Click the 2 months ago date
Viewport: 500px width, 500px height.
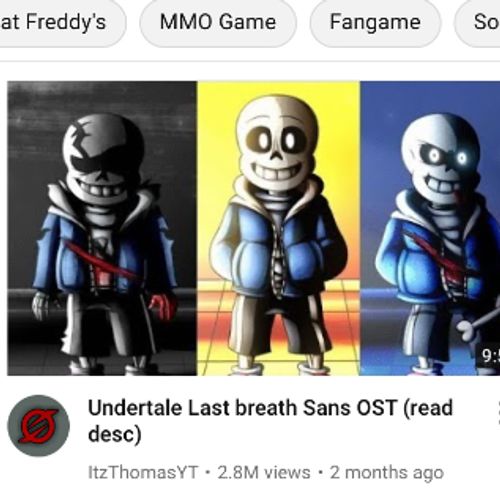(387, 472)
